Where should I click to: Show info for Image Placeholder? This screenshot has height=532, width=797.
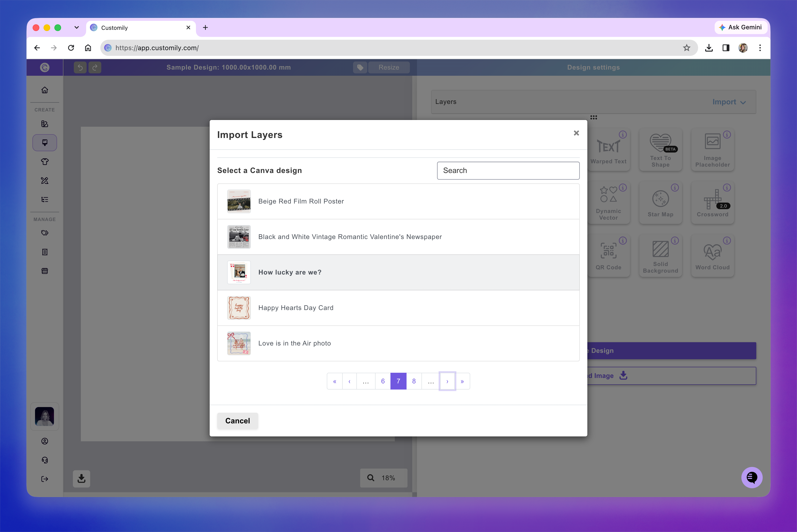point(726,135)
